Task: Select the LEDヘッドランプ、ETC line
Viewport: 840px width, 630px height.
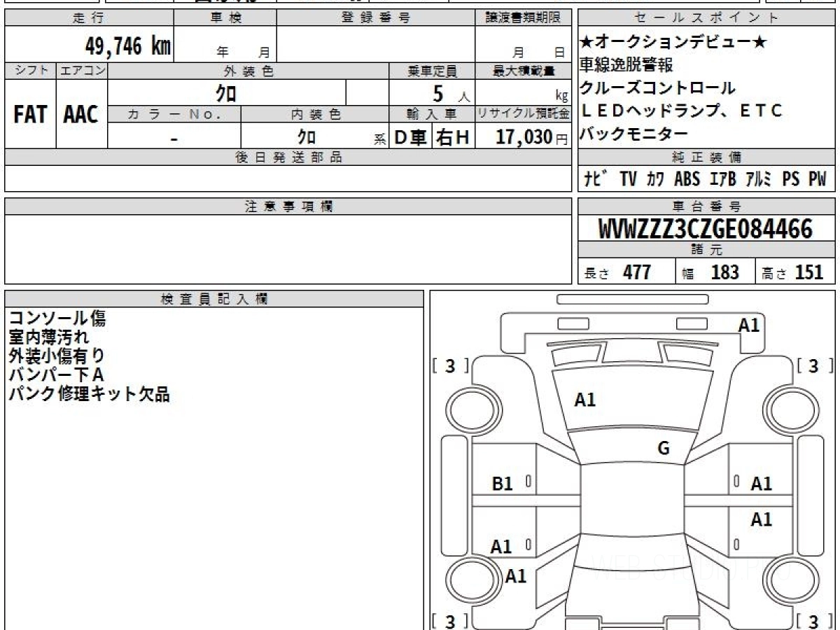Action: click(x=681, y=111)
